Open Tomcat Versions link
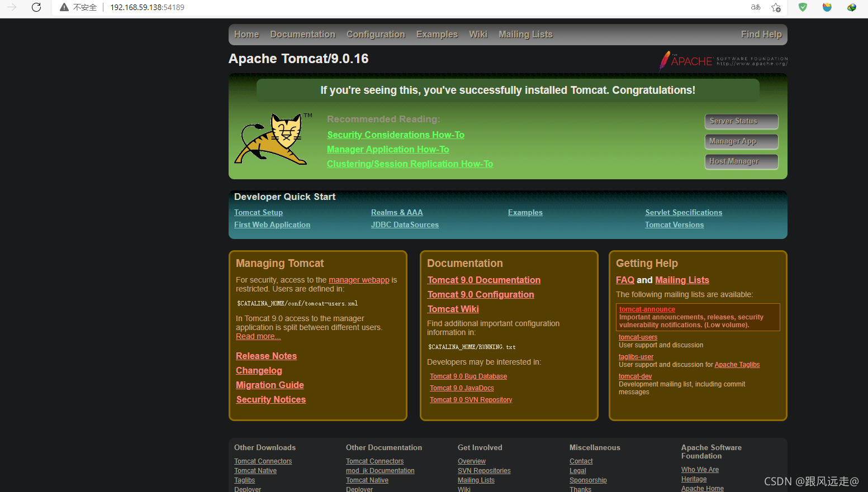 [x=675, y=224]
